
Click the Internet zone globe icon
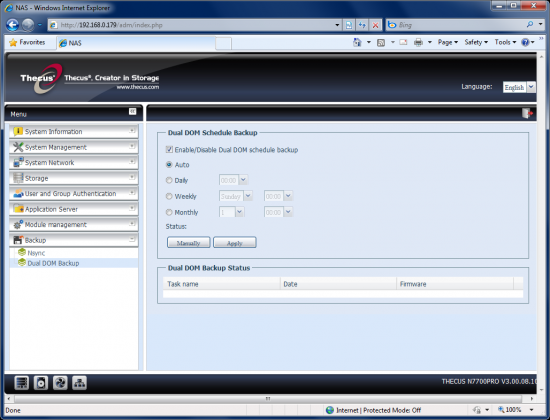tap(330, 410)
